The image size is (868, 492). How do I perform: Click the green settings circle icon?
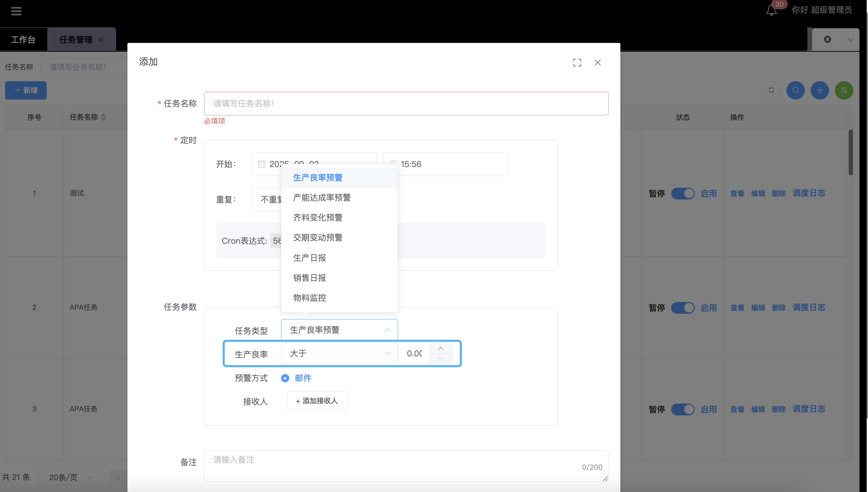click(844, 90)
